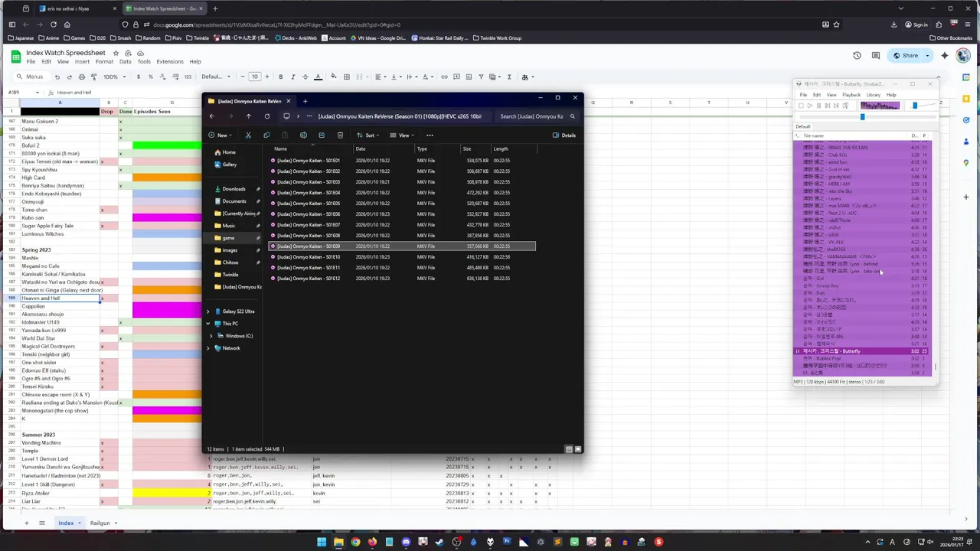Open Sort dropdown in File Explorer
980x551 pixels.
pos(368,135)
